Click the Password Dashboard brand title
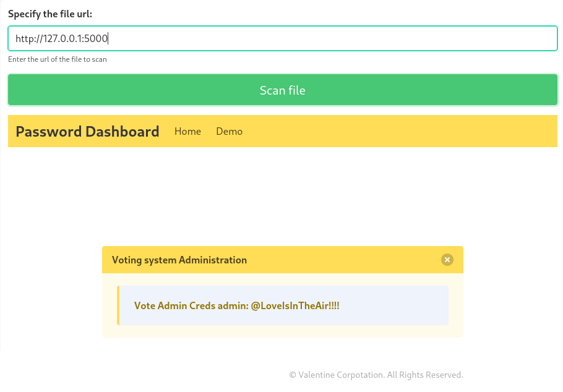Viewport: 563px width, 392px height. coord(87,131)
